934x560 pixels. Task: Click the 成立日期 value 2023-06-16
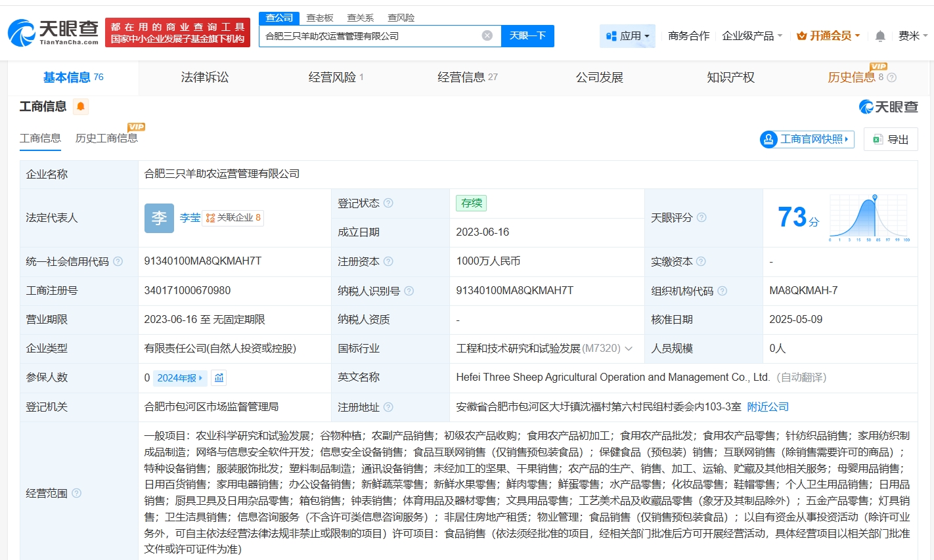tap(483, 232)
